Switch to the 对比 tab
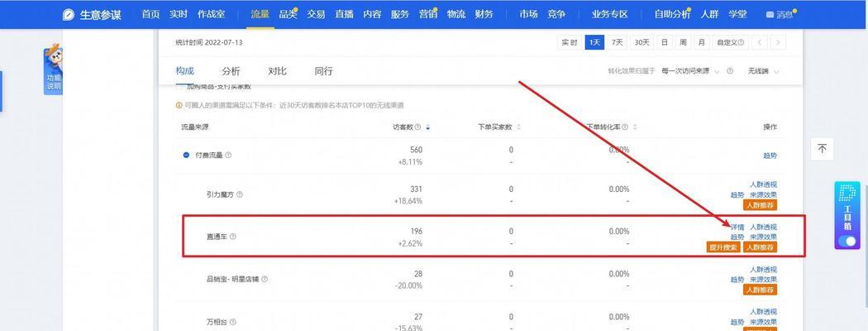The width and height of the screenshot is (868, 331). click(x=277, y=71)
